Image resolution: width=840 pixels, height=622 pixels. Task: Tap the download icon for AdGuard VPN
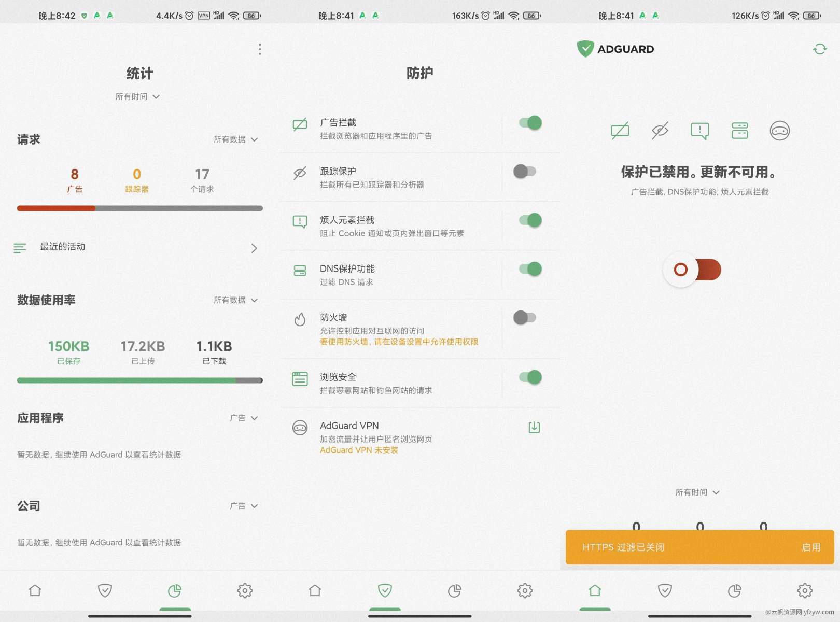[x=534, y=427]
